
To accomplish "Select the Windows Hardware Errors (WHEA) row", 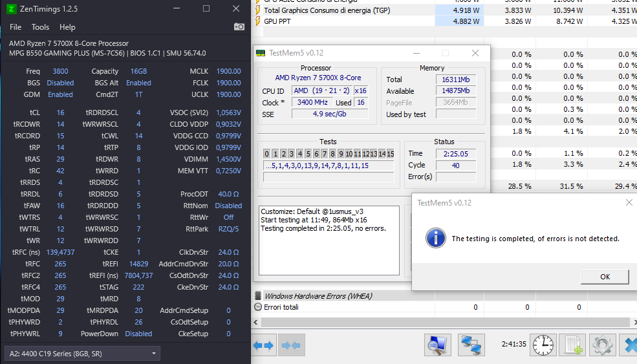I will [x=444, y=295].
